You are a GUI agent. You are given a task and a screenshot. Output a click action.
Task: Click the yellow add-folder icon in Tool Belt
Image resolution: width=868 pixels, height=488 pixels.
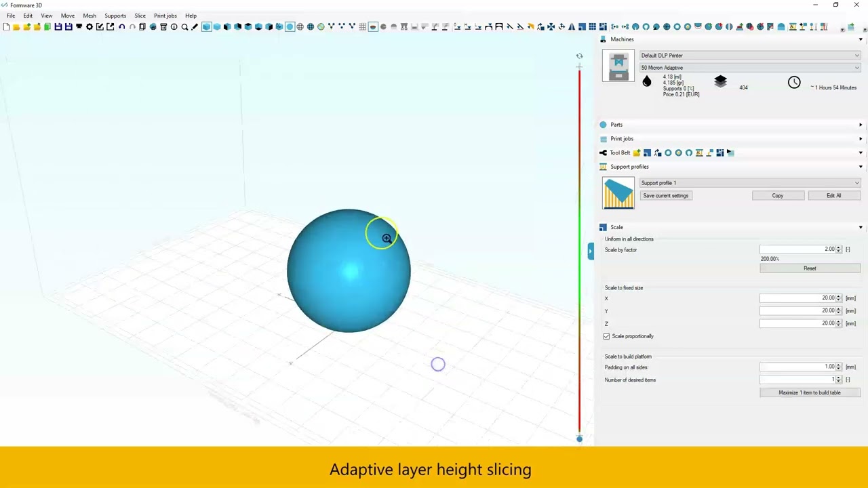coord(637,152)
